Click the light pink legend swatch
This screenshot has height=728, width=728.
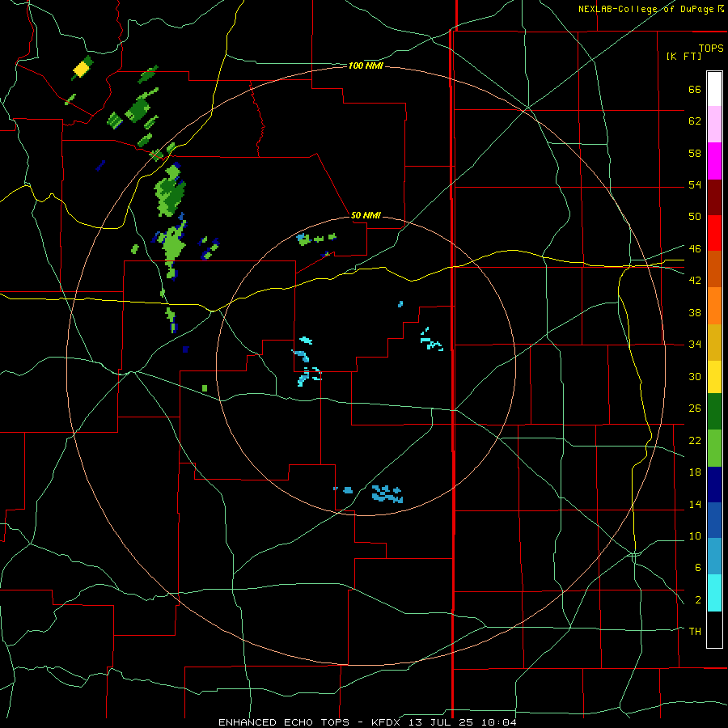714,124
